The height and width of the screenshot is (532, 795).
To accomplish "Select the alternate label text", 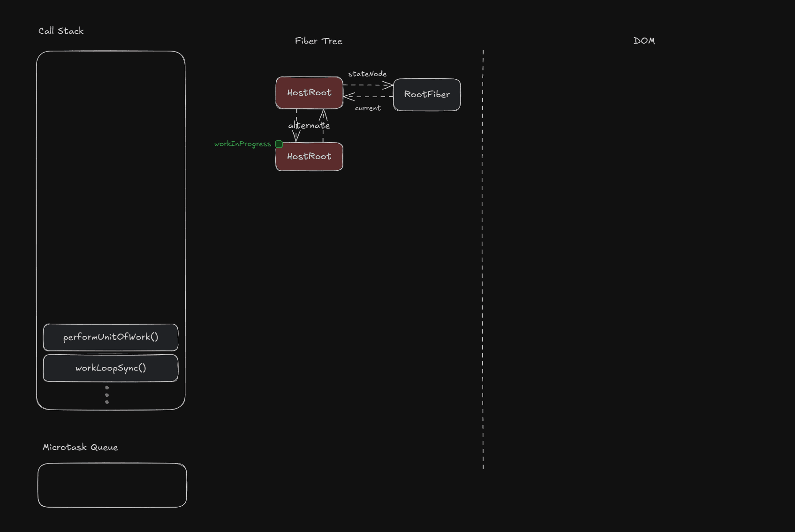I will pyautogui.click(x=309, y=126).
